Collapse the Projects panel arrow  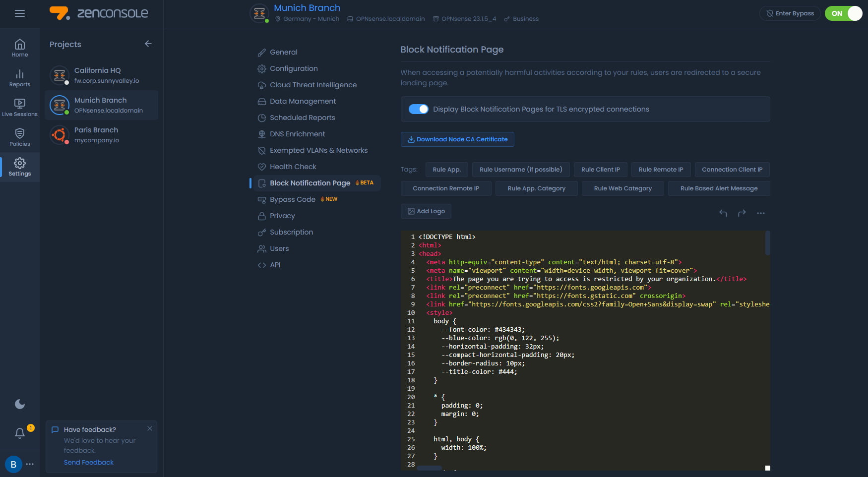[x=148, y=44]
